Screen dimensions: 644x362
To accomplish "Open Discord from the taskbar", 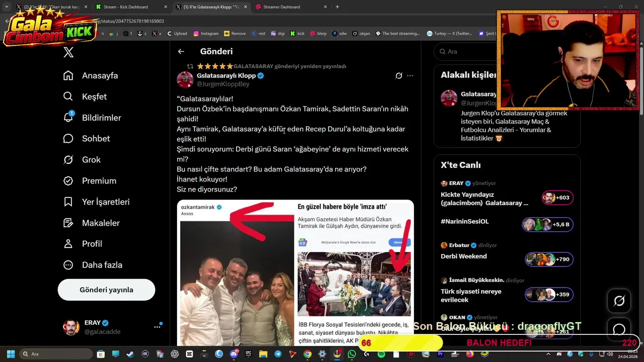I will click(x=234, y=354).
